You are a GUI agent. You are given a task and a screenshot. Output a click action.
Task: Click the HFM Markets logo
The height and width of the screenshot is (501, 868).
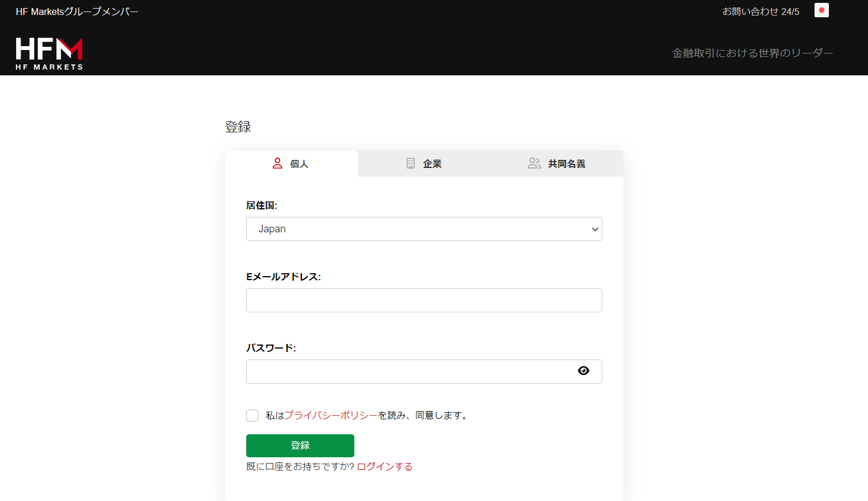click(x=49, y=52)
